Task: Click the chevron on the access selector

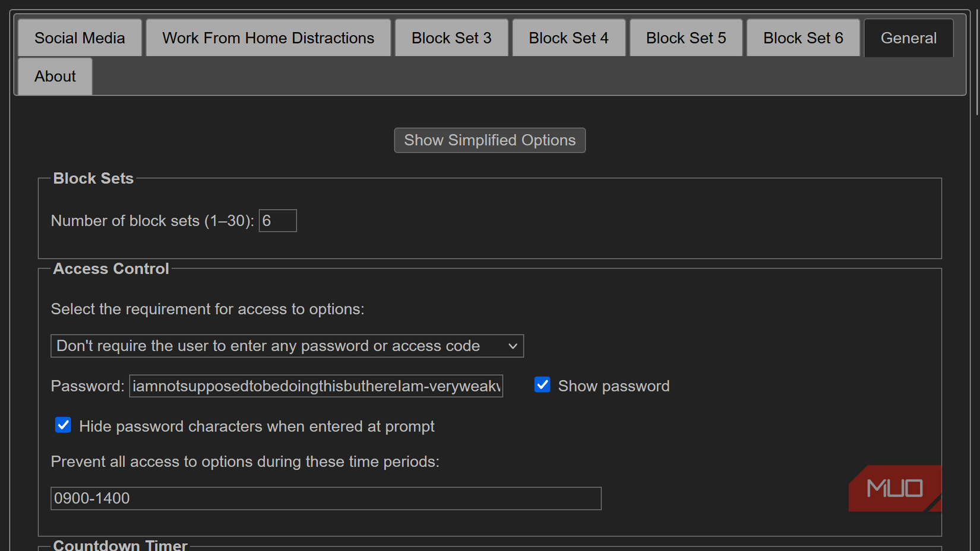Action: (x=513, y=346)
